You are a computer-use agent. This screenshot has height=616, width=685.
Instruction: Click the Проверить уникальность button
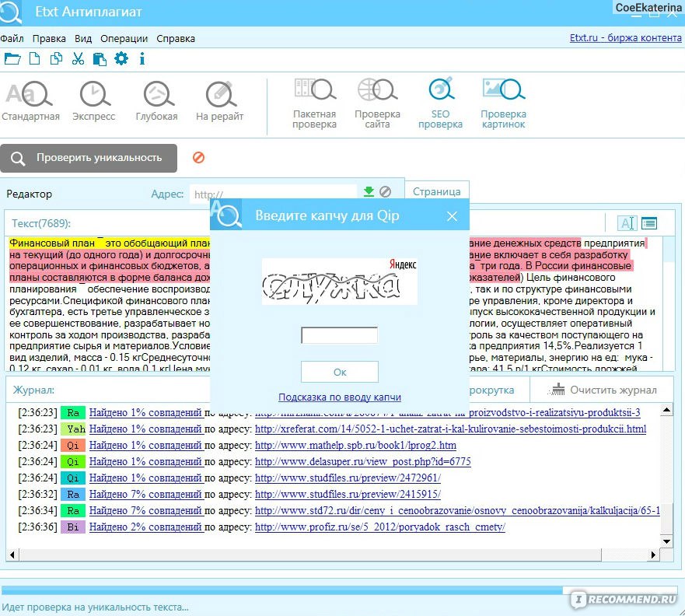[89, 158]
